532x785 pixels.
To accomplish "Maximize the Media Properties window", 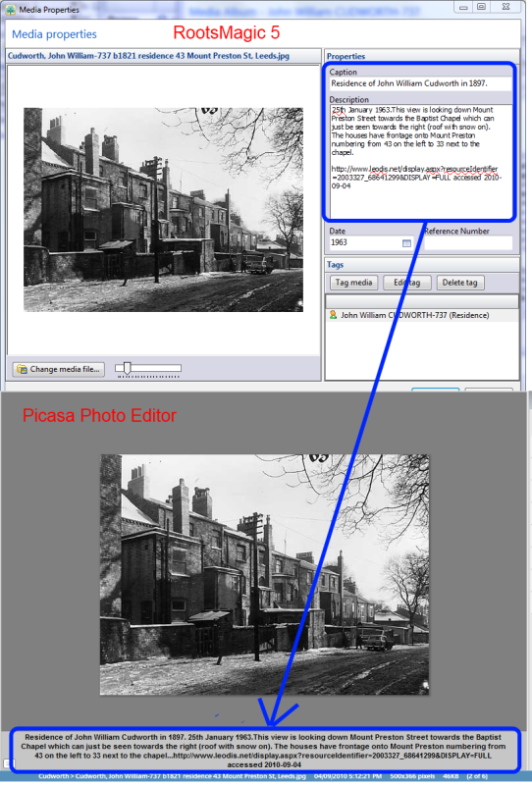I will coord(481,7).
